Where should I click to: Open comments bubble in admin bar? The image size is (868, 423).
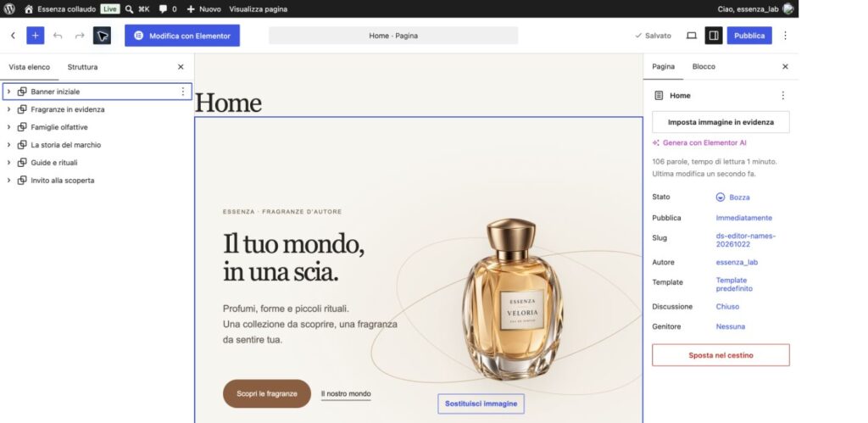point(168,8)
